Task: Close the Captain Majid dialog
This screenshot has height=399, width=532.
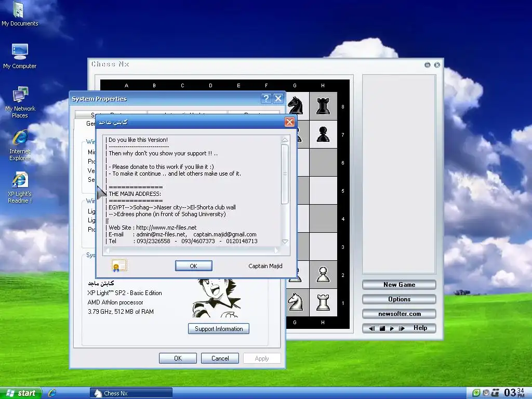Action: click(x=289, y=122)
